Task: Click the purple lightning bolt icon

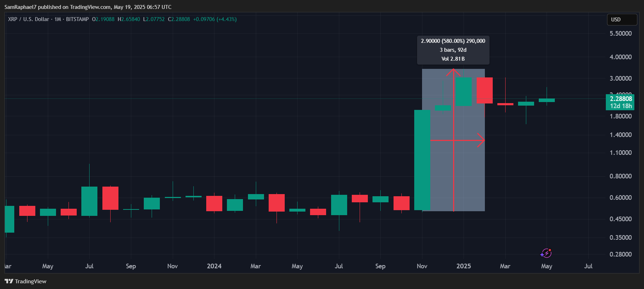Action: (x=546, y=253)
